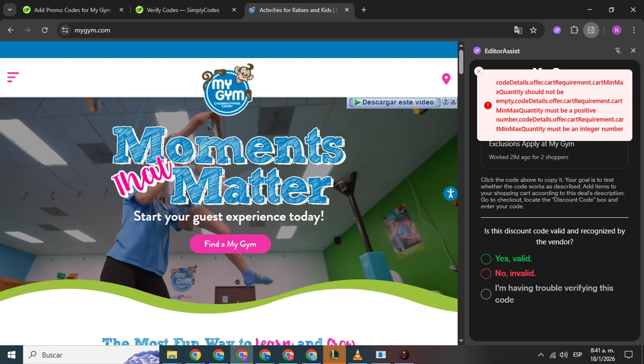Image resolution: width=644 pixels, height=364 pixels.
Task: Click the translate page icon
Action: pos(518,30)
